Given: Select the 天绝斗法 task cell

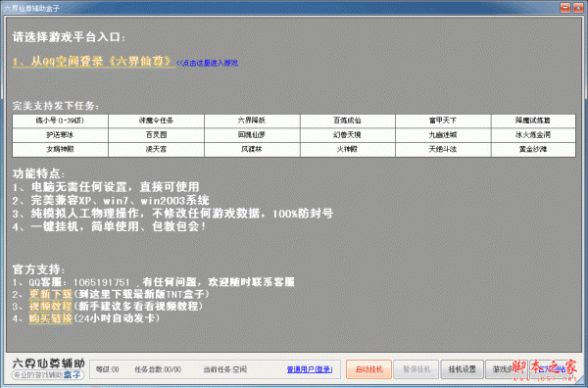Looking at the screenshot, I should tap(443, 150).
